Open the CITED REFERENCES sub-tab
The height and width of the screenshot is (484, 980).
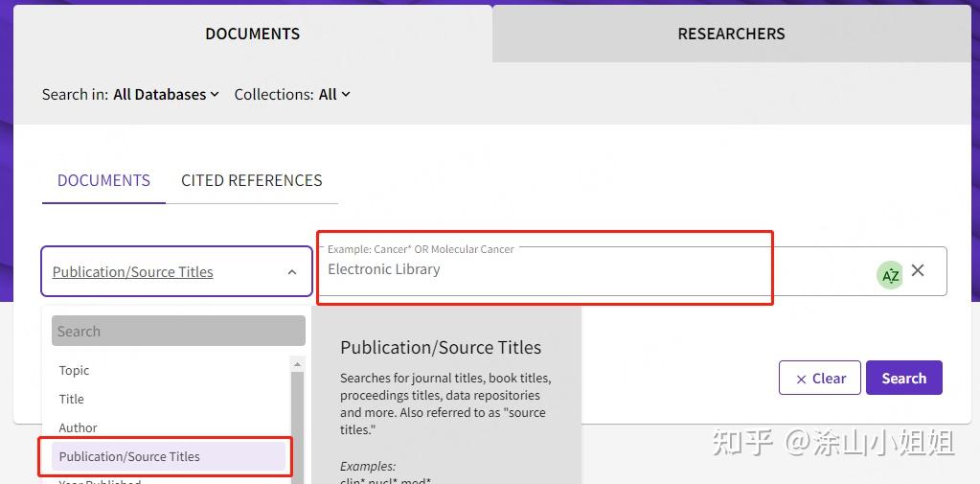click(251, 180)
